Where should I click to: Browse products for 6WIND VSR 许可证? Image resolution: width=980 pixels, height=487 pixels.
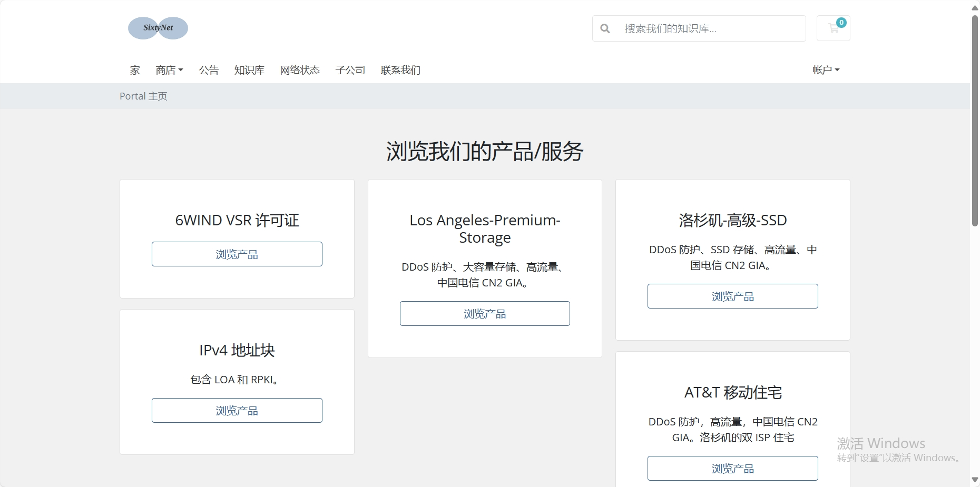tap(237, 254)
